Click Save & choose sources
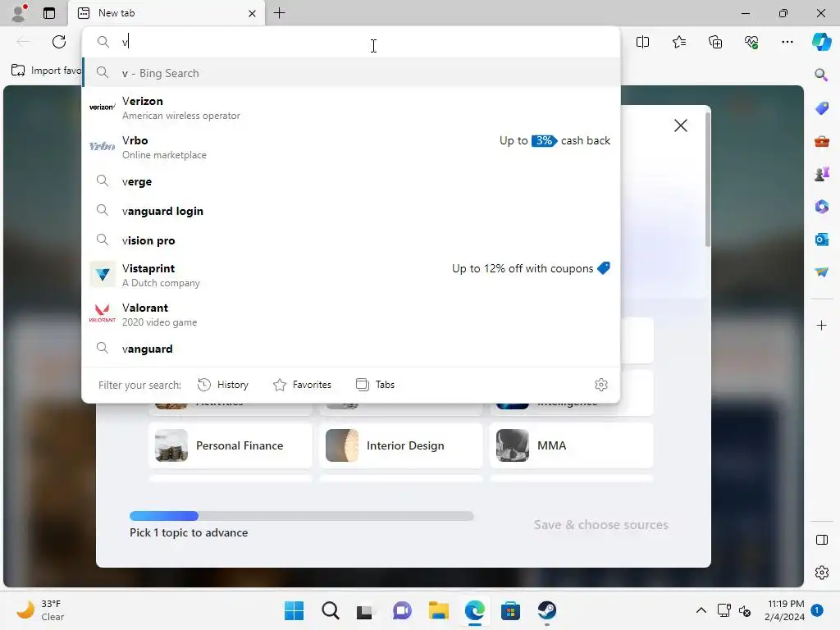The width and height of the screenshot is (840, 630). [x=601, y=524]
